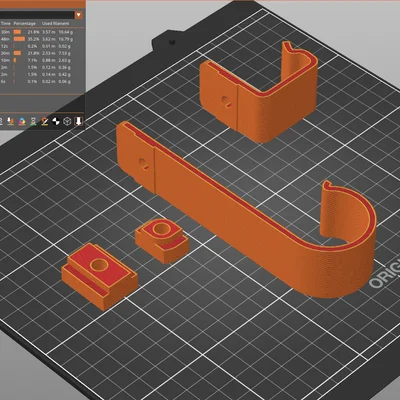Image resolution: width=400 pixels, height=400 pixels.
Task: Click the 6s time value
Action: click(4, 81)
